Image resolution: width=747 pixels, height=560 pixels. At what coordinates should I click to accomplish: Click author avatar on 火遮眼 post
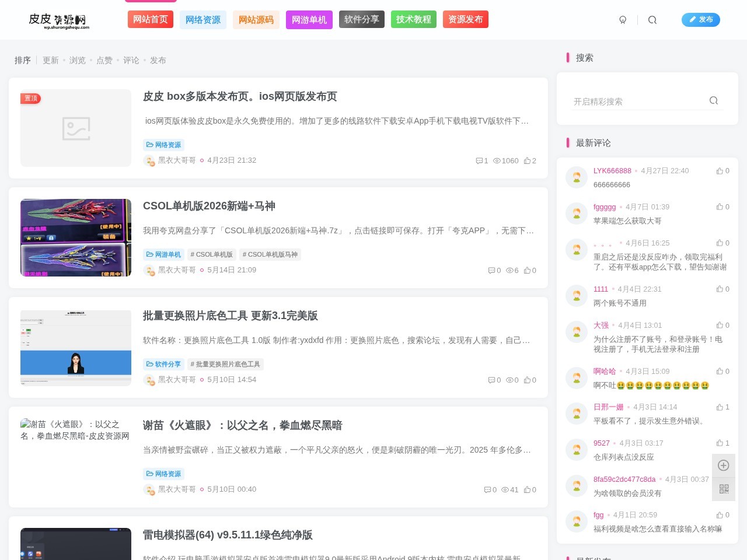[x=149, y=490]
